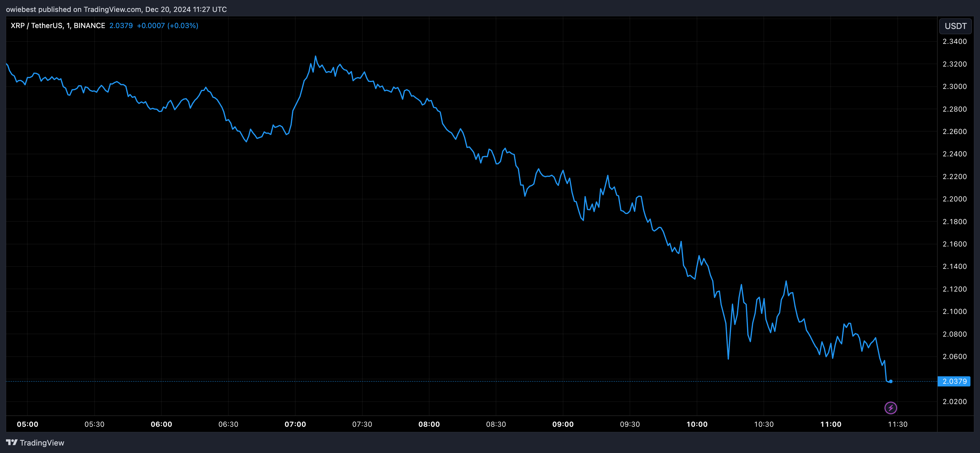This screenshot has width=980, height=453.
Task: Click the owiebest published caption text
Action: click(116, 9)
